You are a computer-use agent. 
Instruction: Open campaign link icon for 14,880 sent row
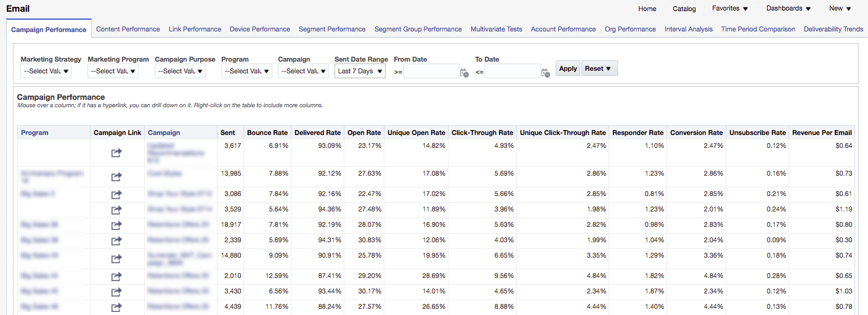(x=116, y=259)
